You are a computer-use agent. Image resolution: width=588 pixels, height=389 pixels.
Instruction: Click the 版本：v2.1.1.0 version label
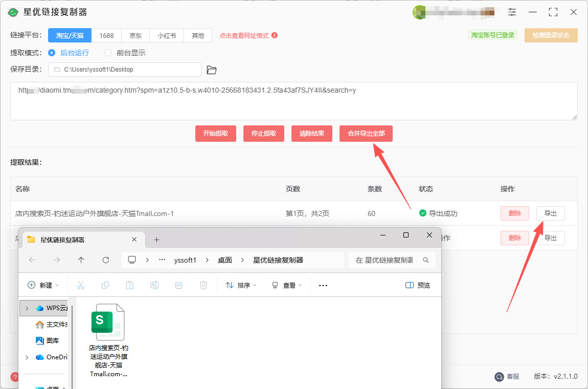click(x=556, y=376)
